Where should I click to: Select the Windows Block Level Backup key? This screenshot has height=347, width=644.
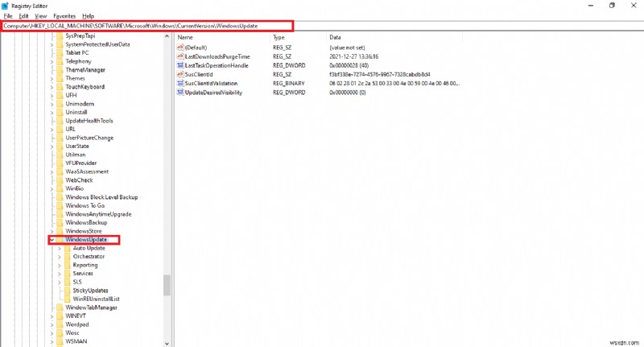[x=101, y=197]
